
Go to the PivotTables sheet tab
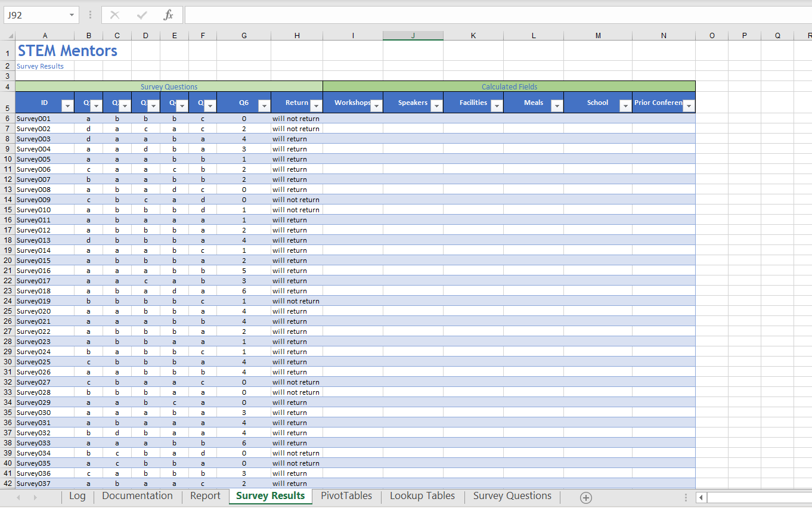346,496
